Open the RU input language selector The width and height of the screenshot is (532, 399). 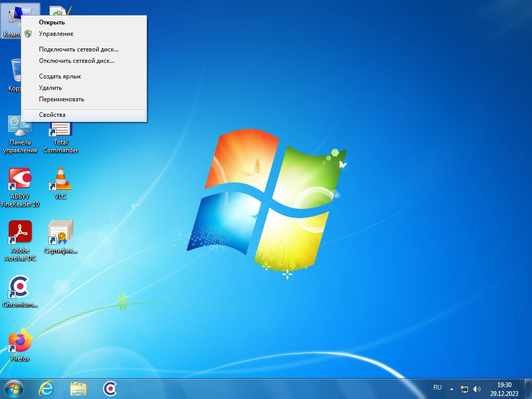437,388
